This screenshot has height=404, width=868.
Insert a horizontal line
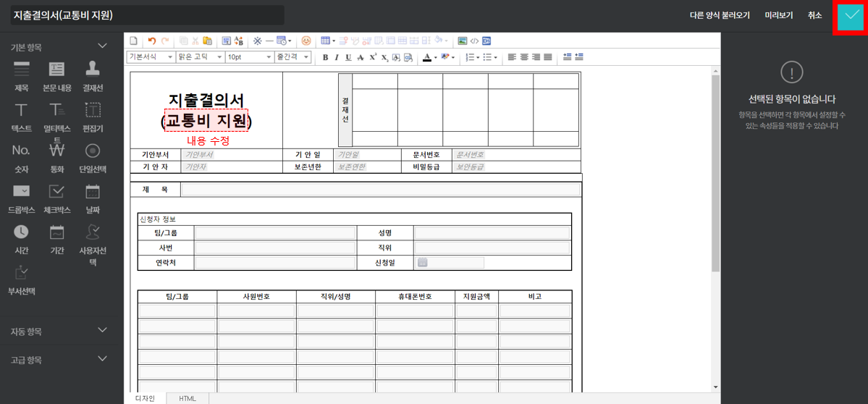click(269, 41)
